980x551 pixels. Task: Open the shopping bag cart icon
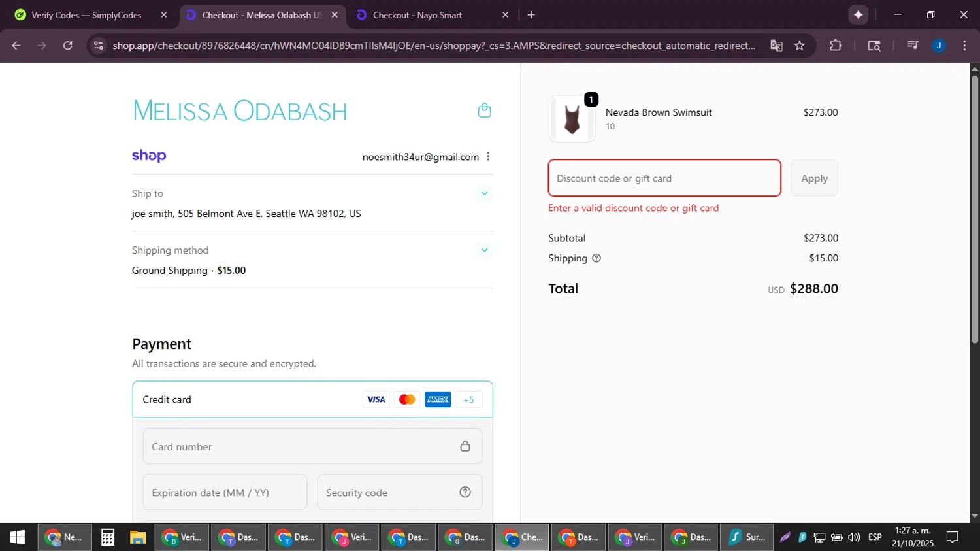(x=484, y=110)
